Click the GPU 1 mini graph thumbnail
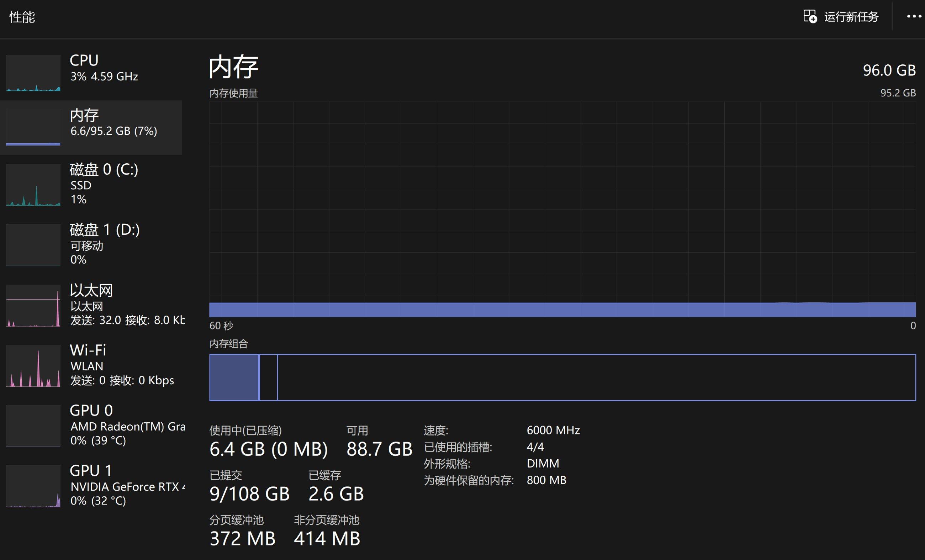The image size is (925, 560). (x=33, y=486)
